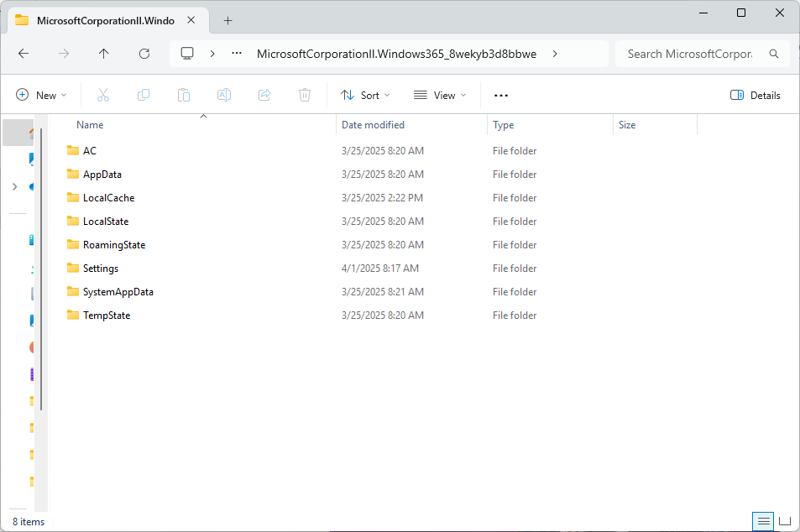Click the date 4/1/2025 8:17 AM
The image size is (800, 532).
(x=380, y=269)
